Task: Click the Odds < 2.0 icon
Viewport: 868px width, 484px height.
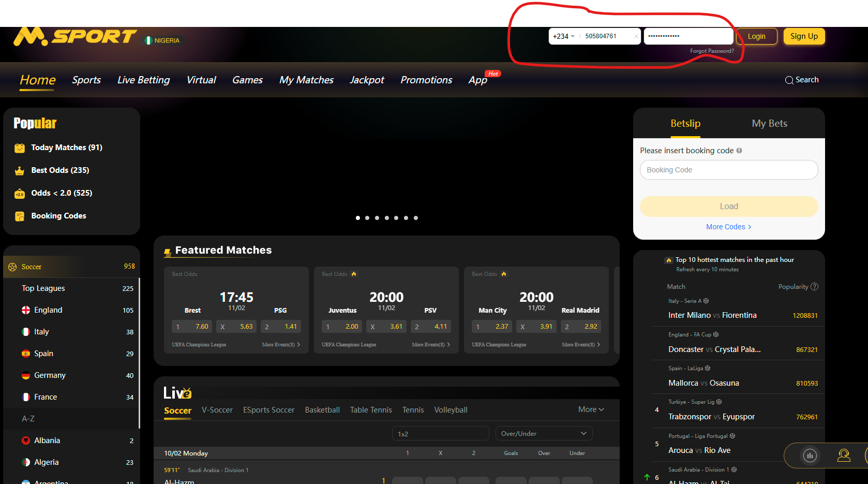Action: click(x=19, y=193)
